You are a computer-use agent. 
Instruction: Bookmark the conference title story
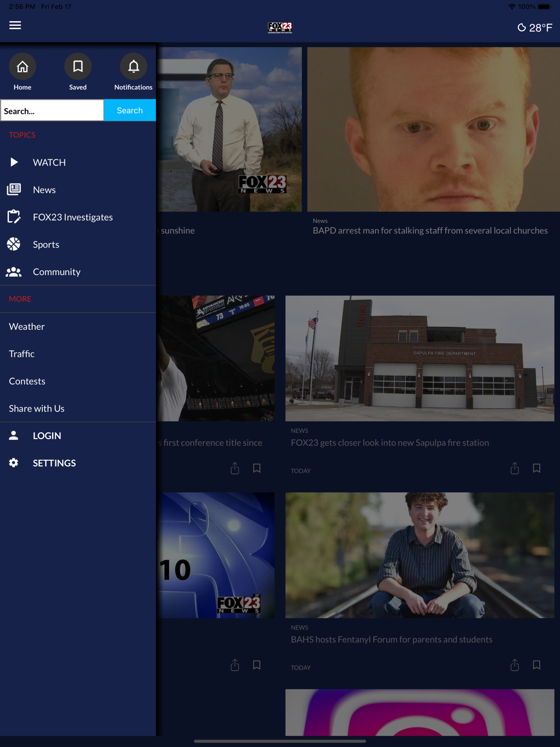click(256, 468)
